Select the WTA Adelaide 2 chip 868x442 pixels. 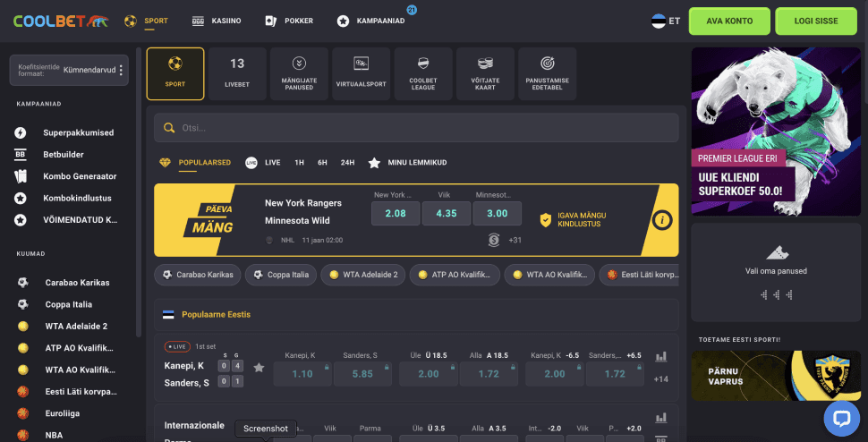pyautogui.click(x=363, y=275)
